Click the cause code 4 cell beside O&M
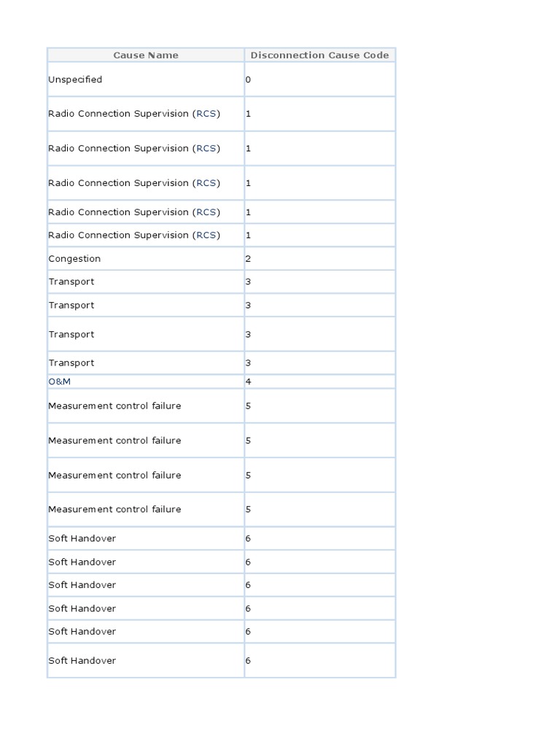The height and width of the screenshot is (747, 560). pos(320,382)
